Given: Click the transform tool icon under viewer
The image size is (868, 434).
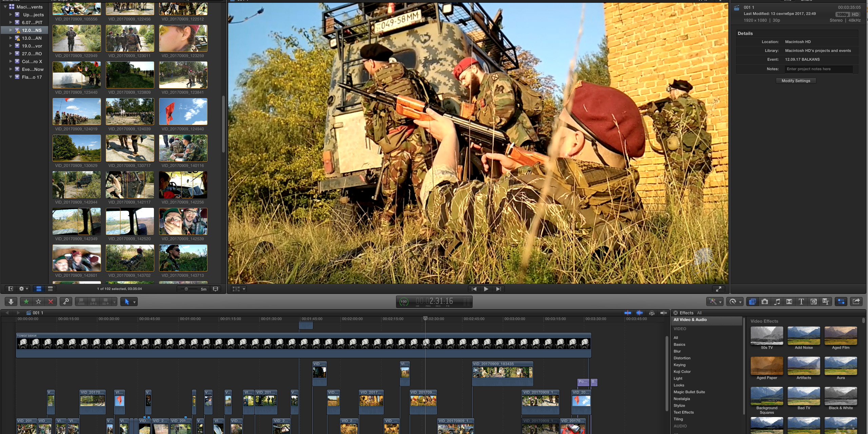Looking at the screenshot, I should click(236, 289).
